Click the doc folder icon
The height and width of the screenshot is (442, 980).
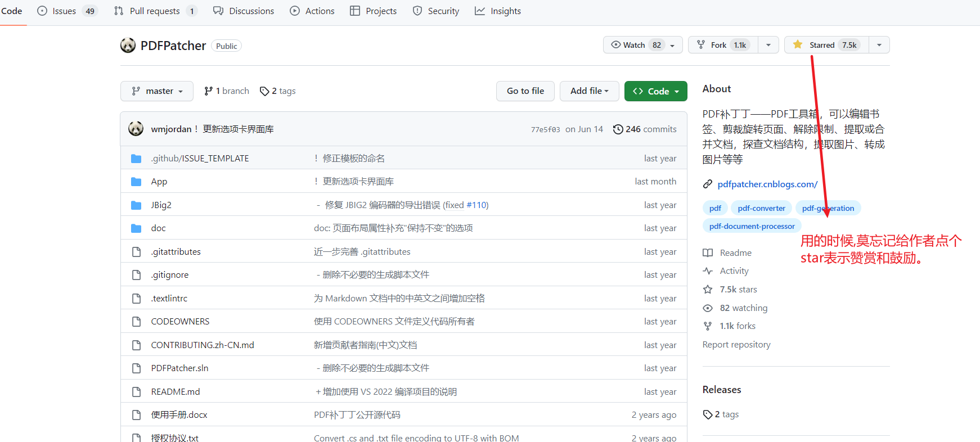(136, 228)
